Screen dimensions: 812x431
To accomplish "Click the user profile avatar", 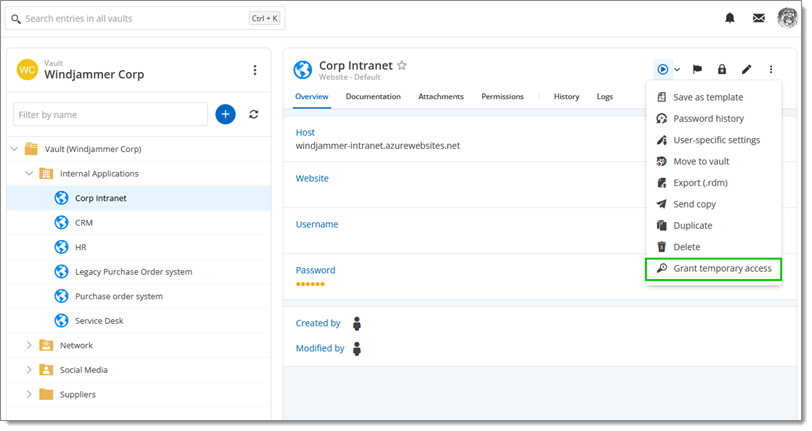I will (787, 18).
